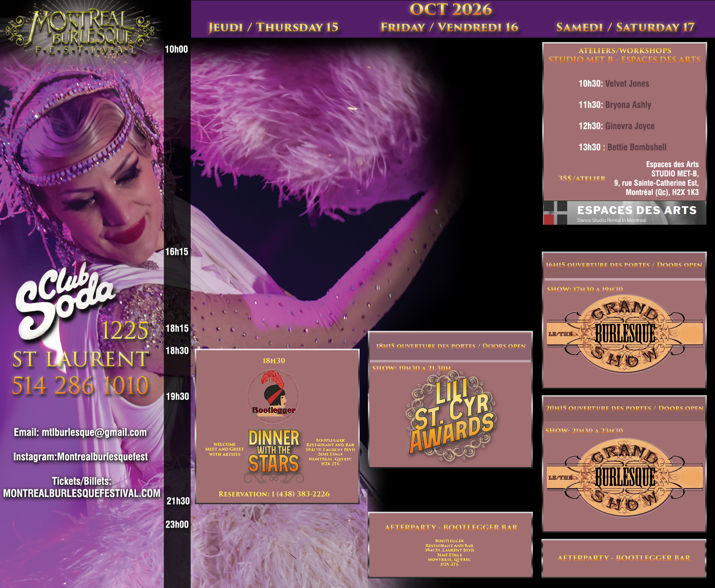
Task: Open the Lili St. Cyr Awards logo
Action: pyautogui.click(x=451, y=416)
